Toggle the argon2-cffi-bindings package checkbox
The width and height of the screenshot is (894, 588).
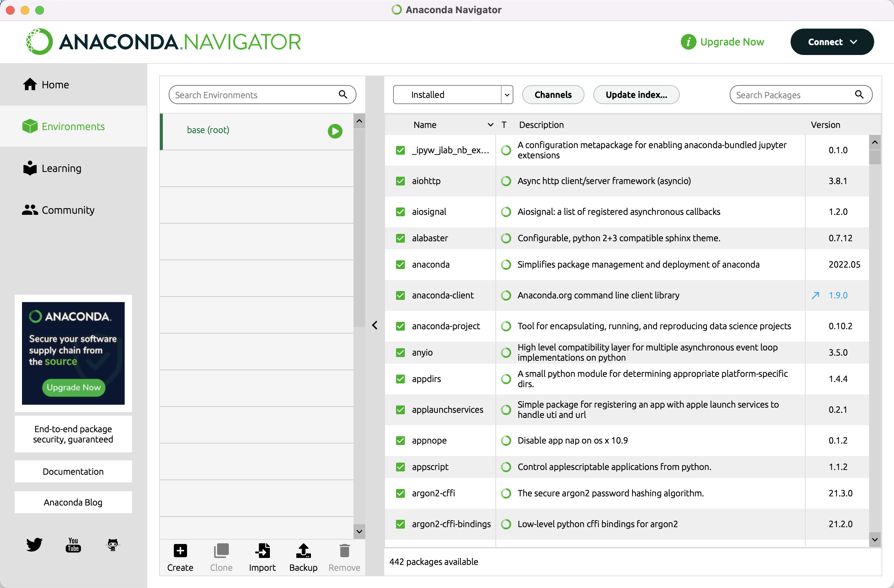[400, 524]
